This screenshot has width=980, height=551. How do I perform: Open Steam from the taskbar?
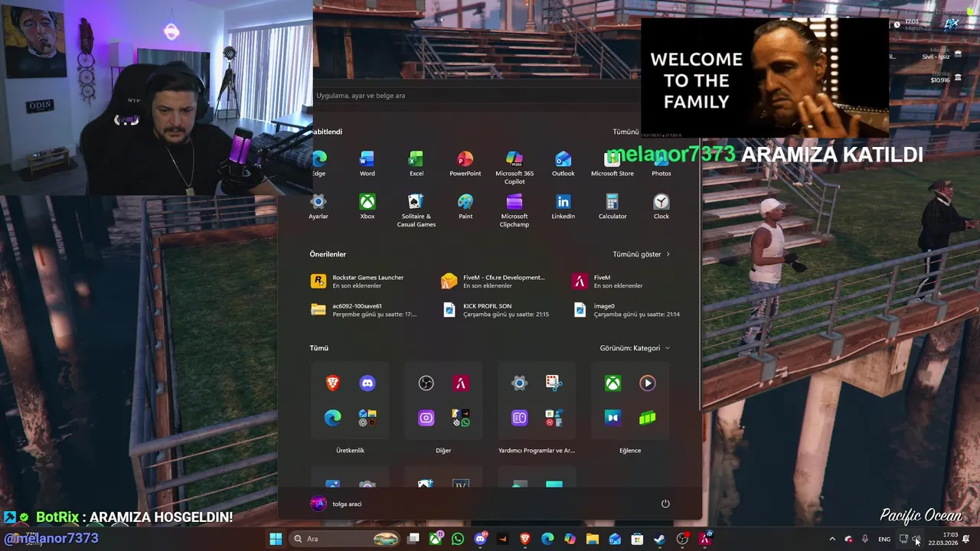click(x=659, y=539)
